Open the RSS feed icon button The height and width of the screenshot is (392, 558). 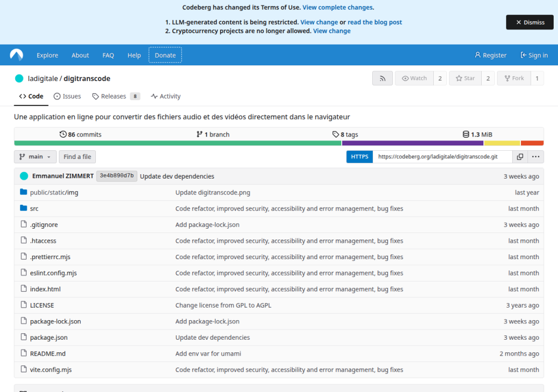383,78
